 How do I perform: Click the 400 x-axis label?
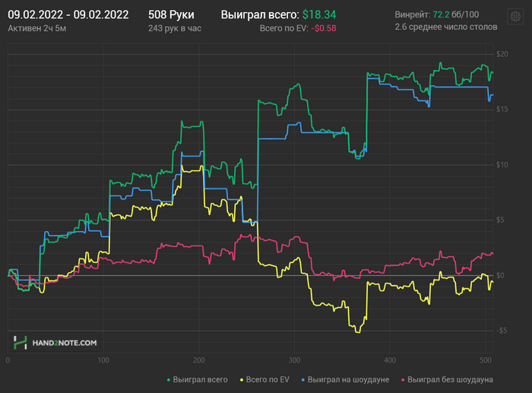(390, 360)
